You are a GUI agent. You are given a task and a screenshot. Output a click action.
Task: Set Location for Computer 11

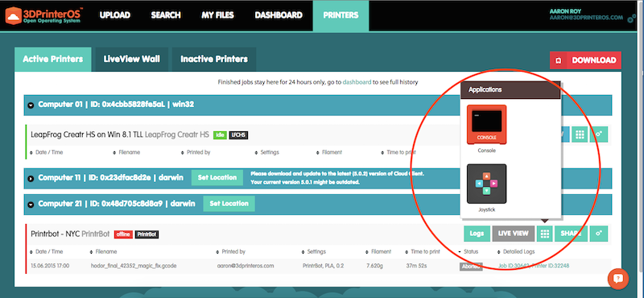217,178
